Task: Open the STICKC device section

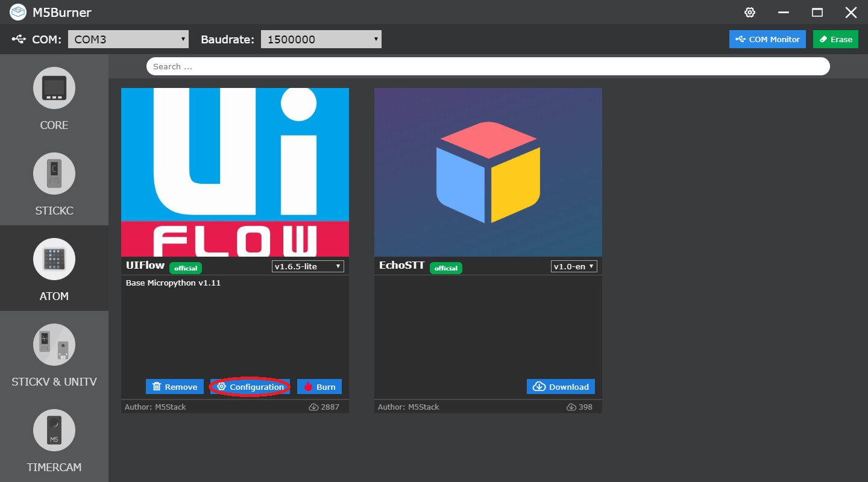Action: pyautogui.click(x=54, y=174)
